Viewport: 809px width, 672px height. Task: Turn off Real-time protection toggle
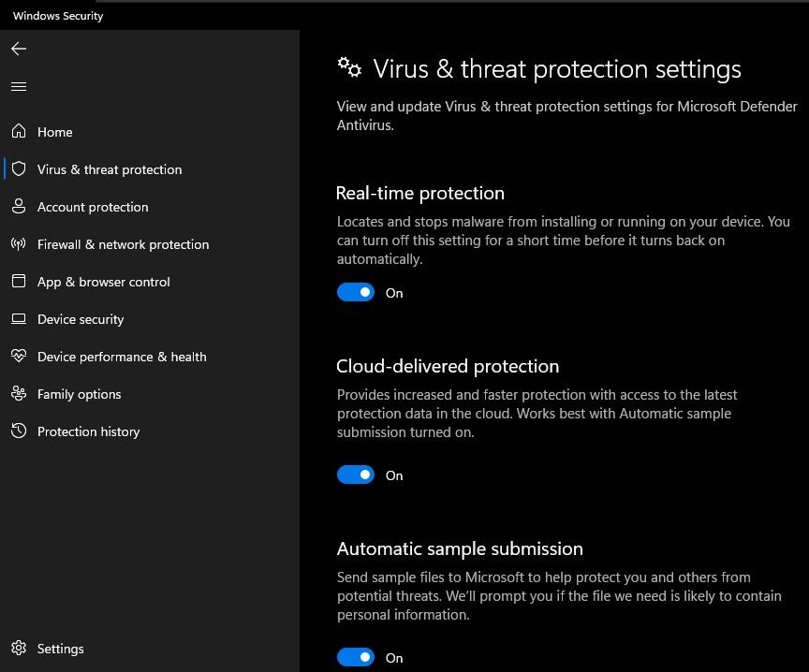(356, 293)
